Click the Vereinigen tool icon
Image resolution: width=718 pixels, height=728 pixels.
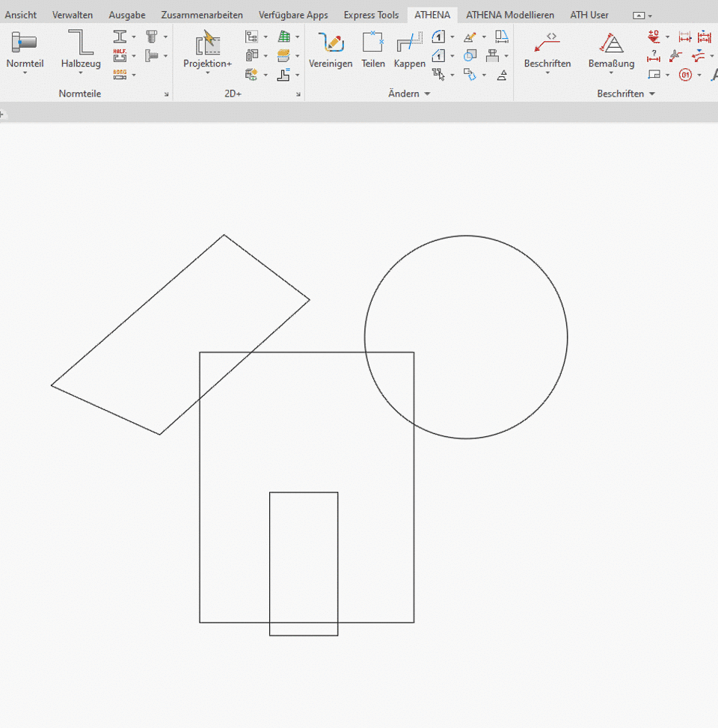330,43
